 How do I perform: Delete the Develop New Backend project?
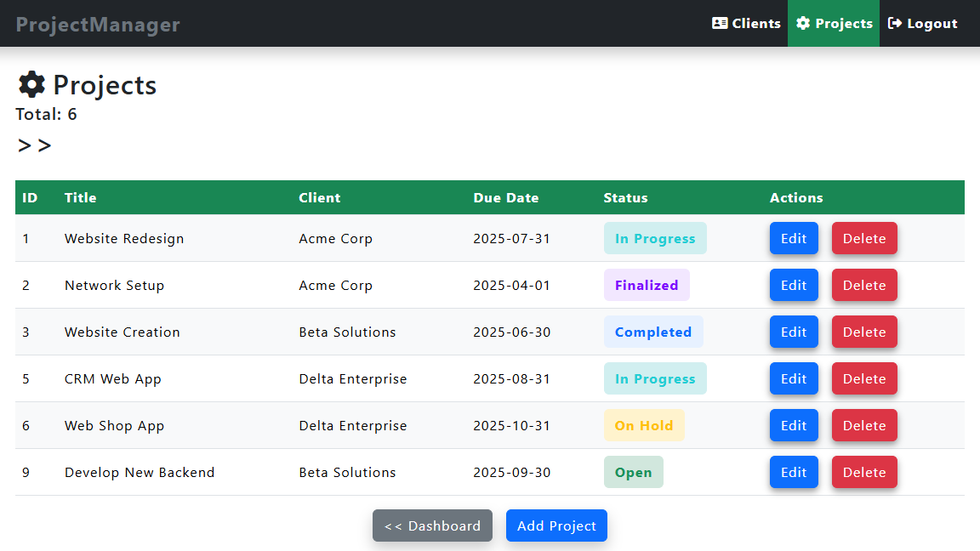point(864,472)
